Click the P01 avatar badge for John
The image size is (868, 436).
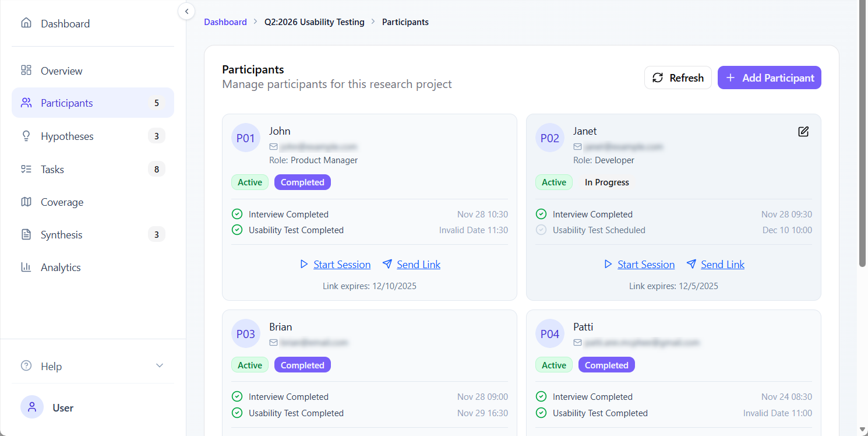pos(246,138)
